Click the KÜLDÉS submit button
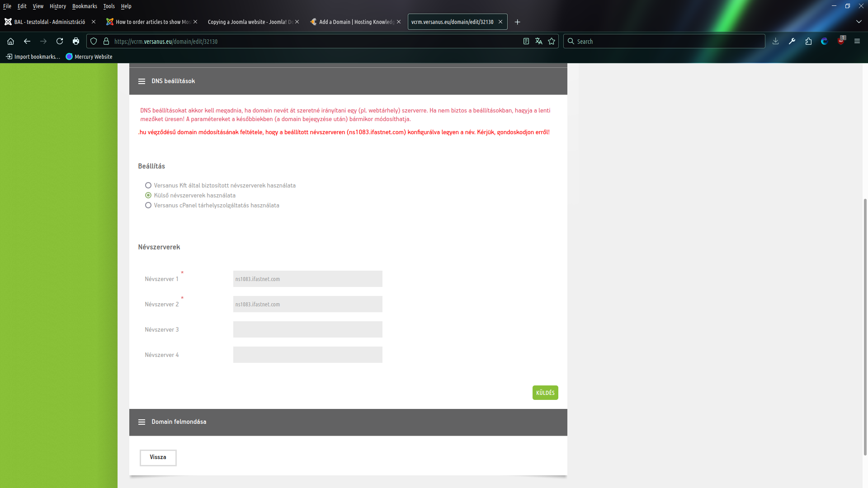This screenshot has height=488, width=868. click(x=545, y=393)
